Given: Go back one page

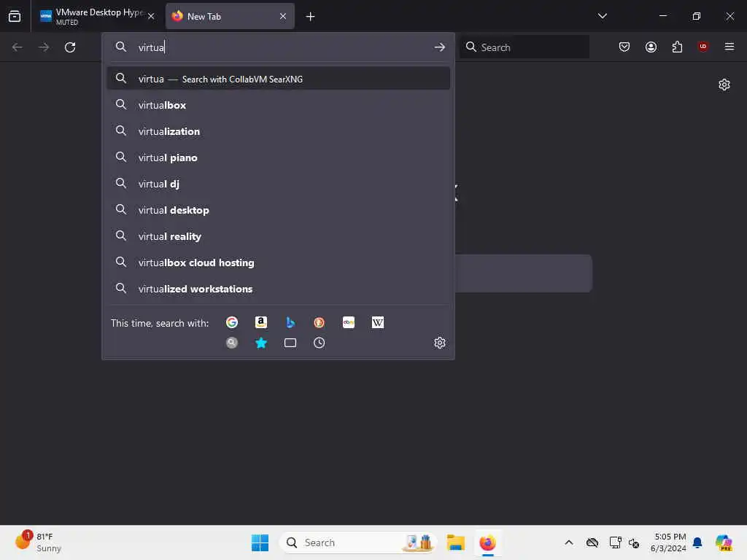Looking at the screenshot, I should [18, 47].
